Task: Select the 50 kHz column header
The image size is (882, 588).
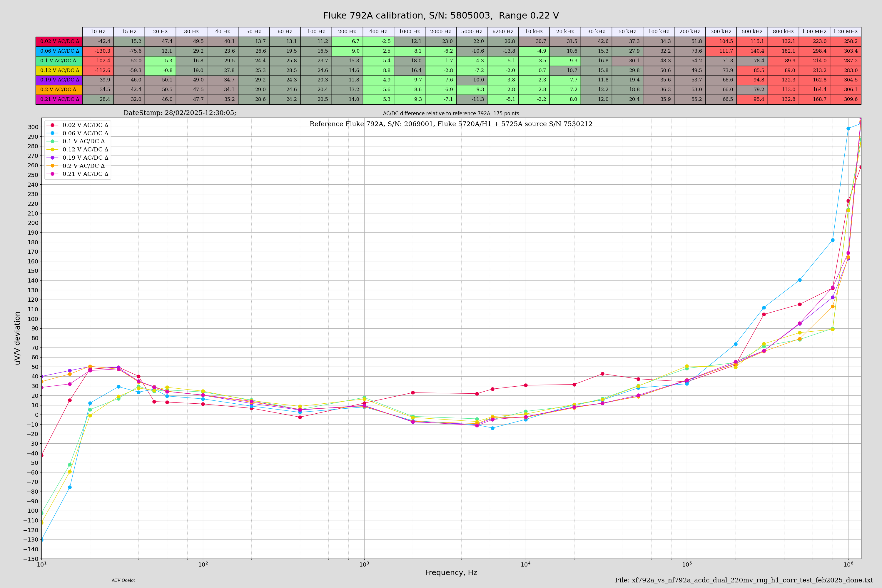Action: [627, 32]
